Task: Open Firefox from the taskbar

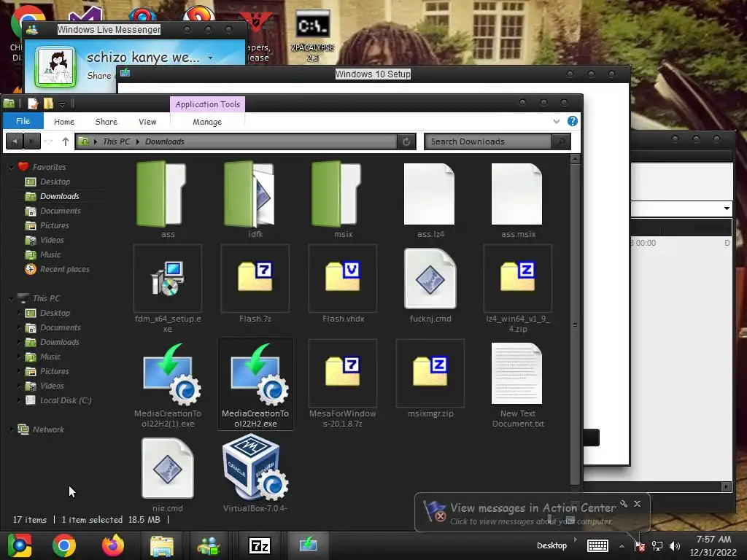Action: click(113, 545)
